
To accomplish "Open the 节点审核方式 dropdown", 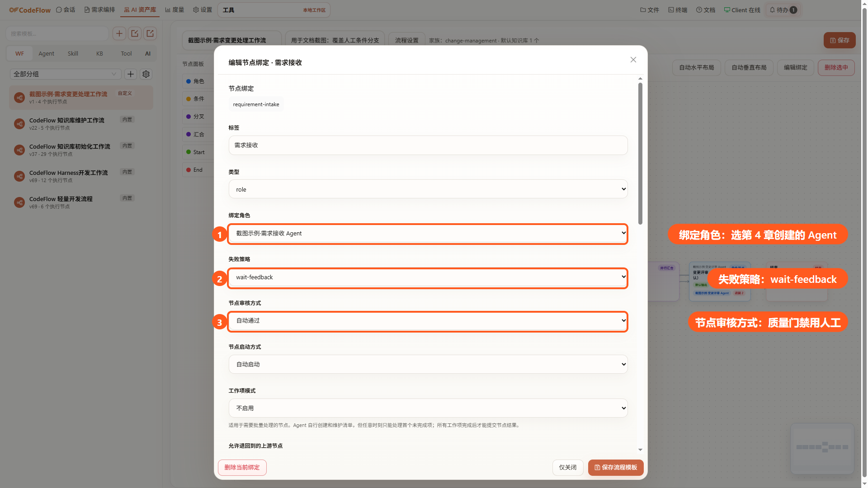I will (x=428, y=321).
